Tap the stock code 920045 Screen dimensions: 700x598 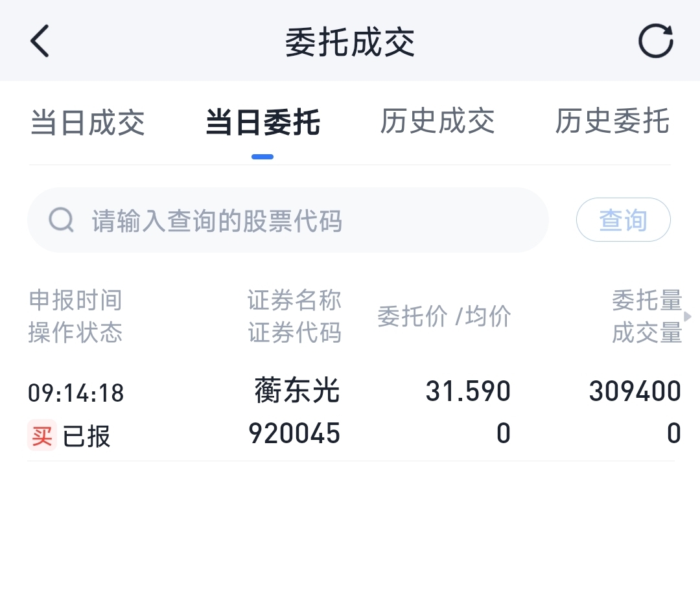[294, 434]
